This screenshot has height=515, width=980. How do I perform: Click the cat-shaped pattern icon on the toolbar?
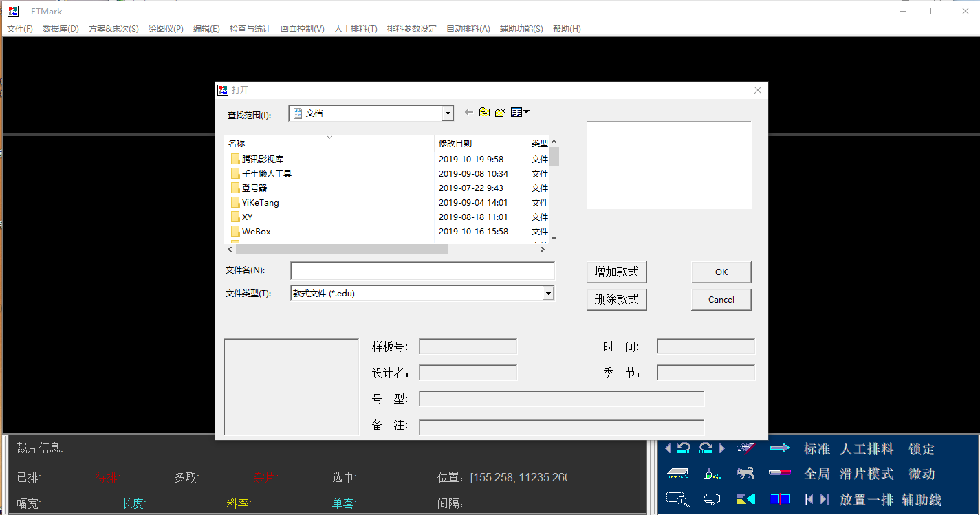pos(745,472)
